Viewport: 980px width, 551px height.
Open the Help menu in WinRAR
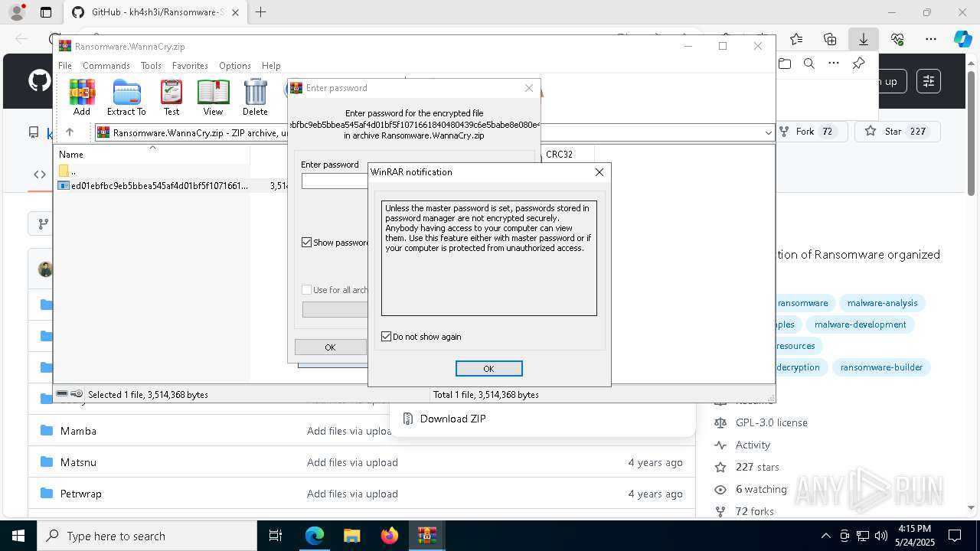click(271, 66)
